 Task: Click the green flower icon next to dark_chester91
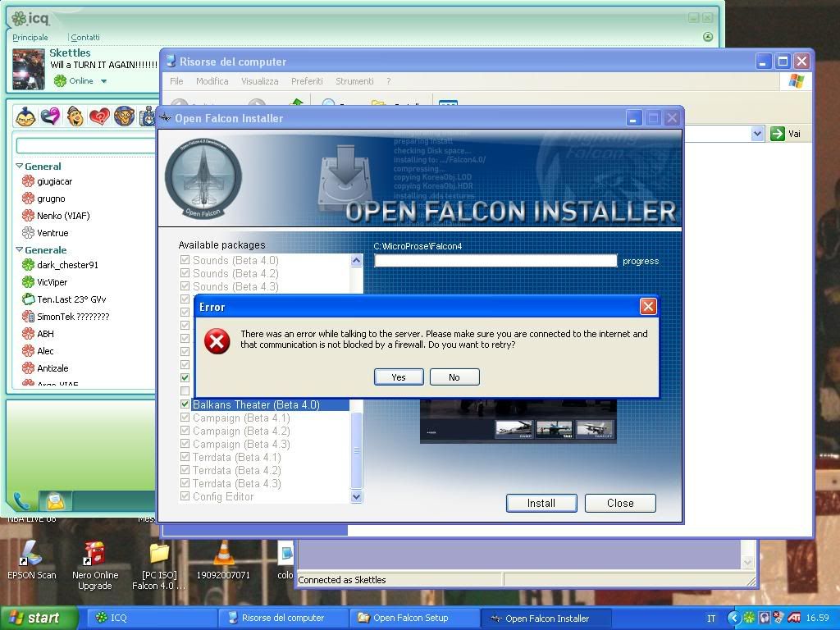click(x=28, y=265)
